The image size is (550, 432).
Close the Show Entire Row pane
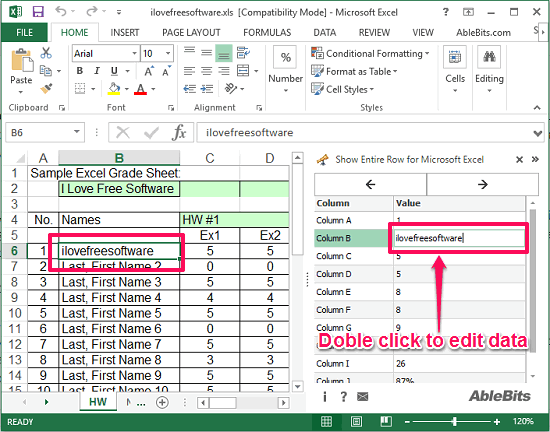[519, 160]
